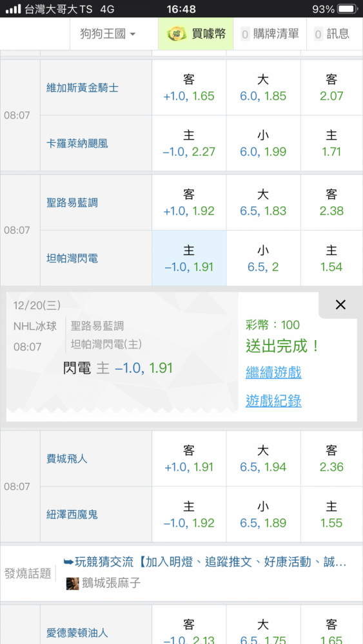Open the 狗狗王國 dropdown menu
Screen dimensions: 363x644
pyautogui.click(x=108, y=33)
